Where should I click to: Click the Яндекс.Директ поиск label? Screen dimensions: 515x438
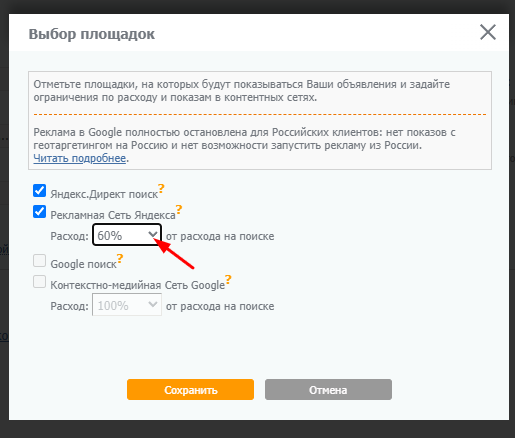(104, 194)
